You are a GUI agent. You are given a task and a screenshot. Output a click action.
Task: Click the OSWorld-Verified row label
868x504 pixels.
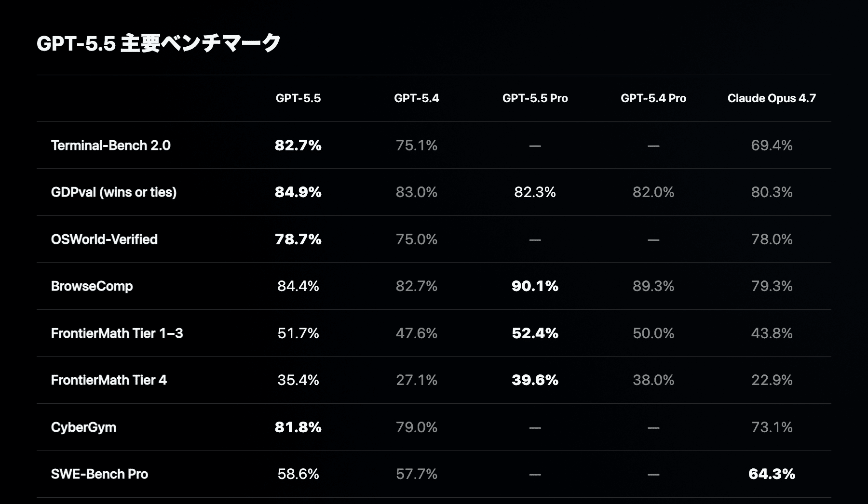104,239
